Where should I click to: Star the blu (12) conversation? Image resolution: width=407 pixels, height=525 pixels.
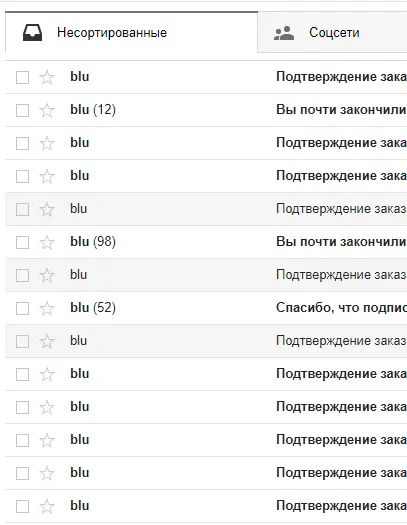tap(47, 110)
